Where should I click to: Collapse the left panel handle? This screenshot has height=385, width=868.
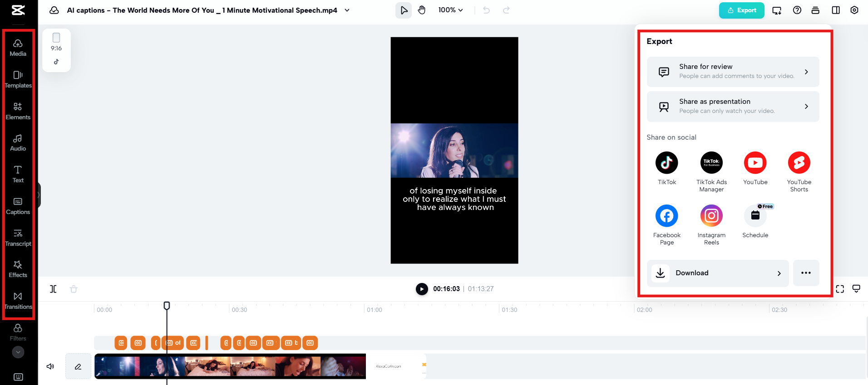pos(39,195)
